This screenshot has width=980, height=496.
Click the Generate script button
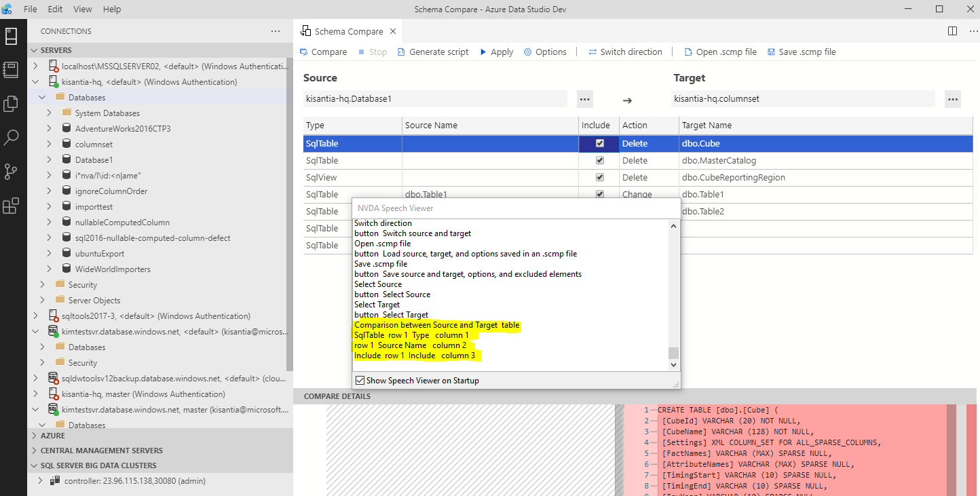click(x=433, y=52)
